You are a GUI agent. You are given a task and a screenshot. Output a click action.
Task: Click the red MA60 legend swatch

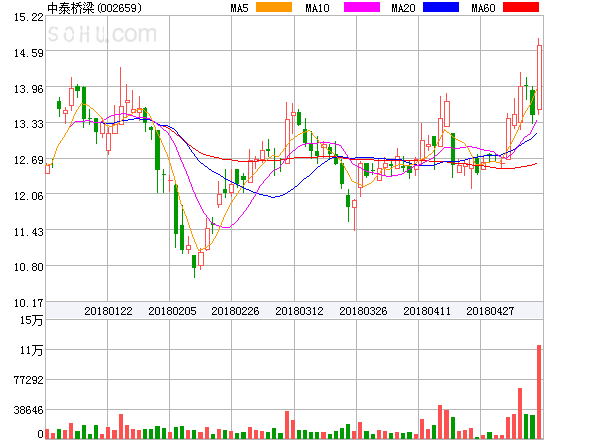coord(521,7)
